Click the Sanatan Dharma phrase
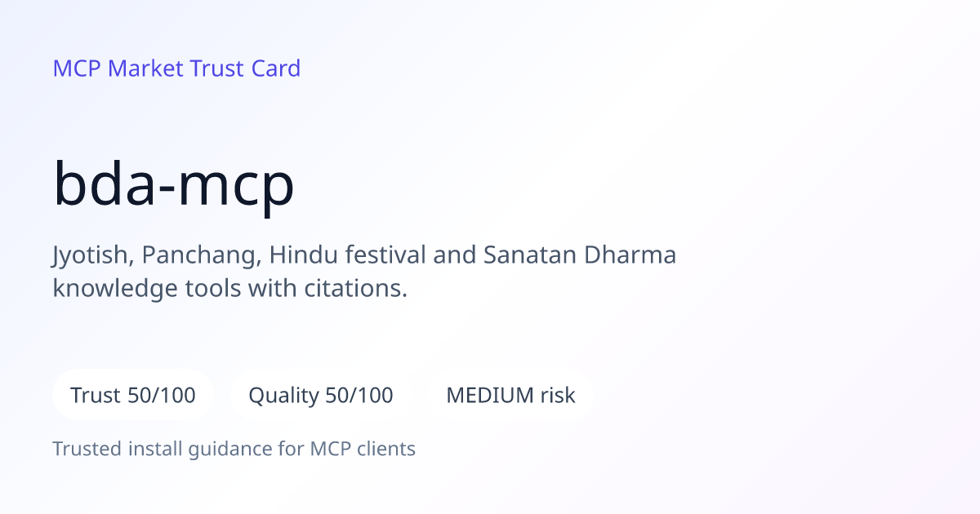980x514 pixels. coord(580,255)
